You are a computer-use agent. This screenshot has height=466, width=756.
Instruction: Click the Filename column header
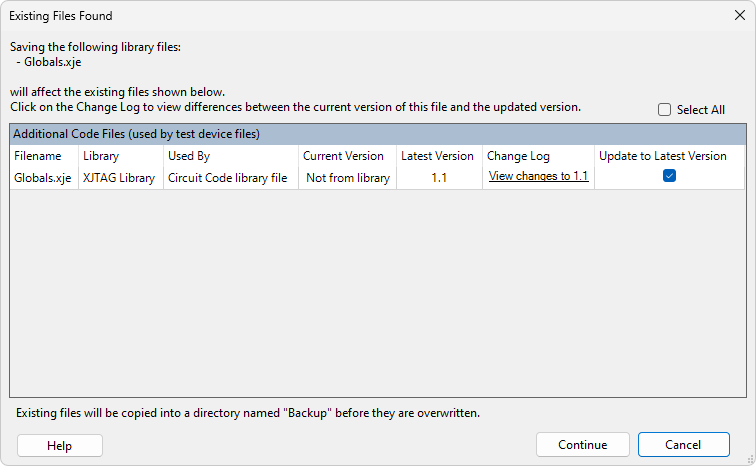click(38, 156)
